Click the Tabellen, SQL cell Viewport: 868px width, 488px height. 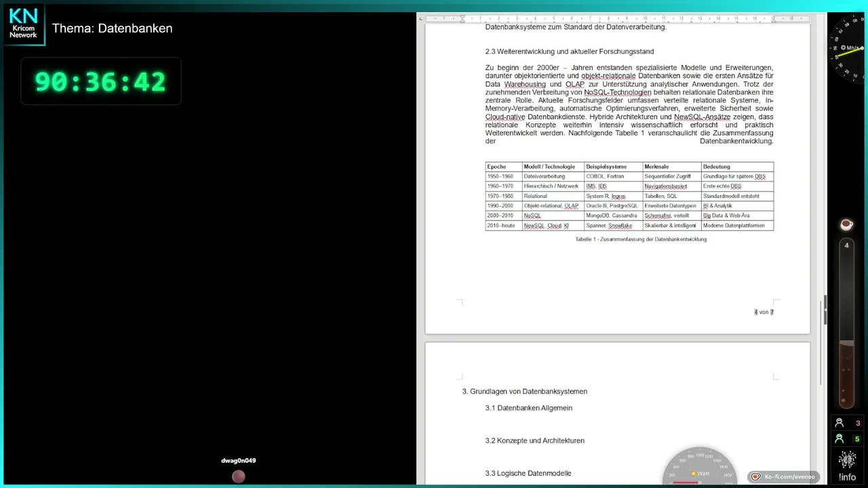672,196
